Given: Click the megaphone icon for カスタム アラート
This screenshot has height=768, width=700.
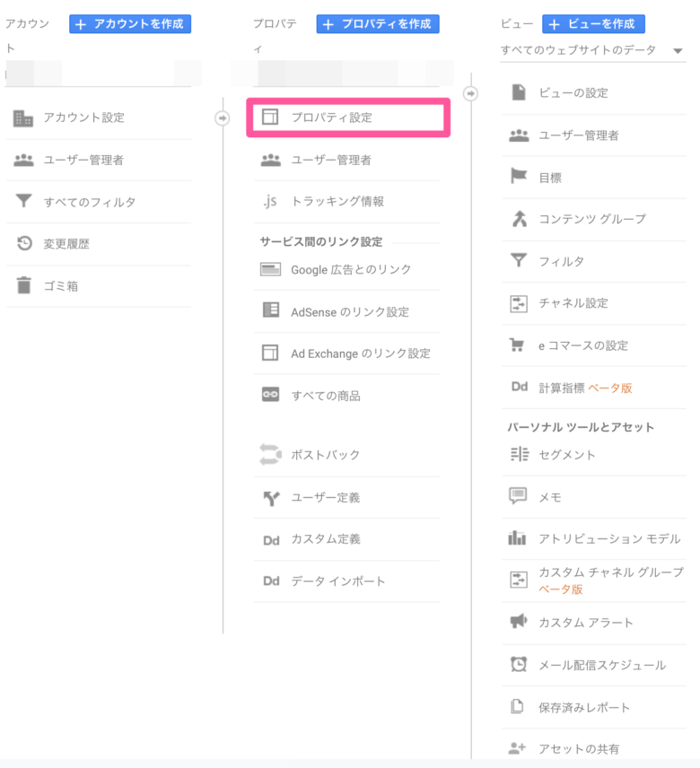Looking at the screenshot, I should click(x=518, y=621).
